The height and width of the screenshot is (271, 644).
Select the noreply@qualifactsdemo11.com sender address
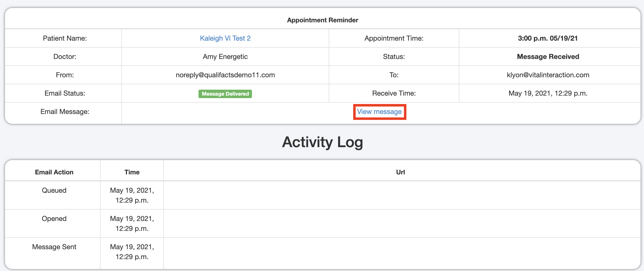coord(225,75)
